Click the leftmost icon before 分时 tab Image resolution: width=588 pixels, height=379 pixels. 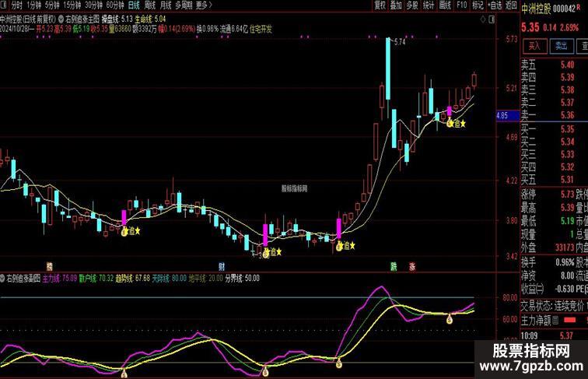click(4, 5)
